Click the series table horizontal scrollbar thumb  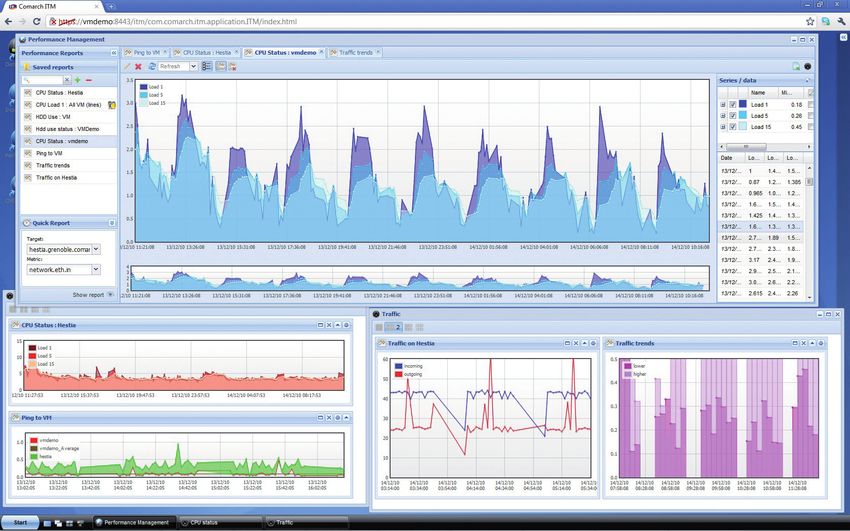click(746, 147)
